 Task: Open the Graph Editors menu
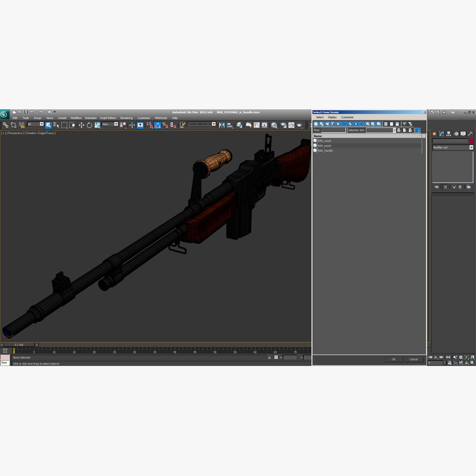click(x=108, y=118)
